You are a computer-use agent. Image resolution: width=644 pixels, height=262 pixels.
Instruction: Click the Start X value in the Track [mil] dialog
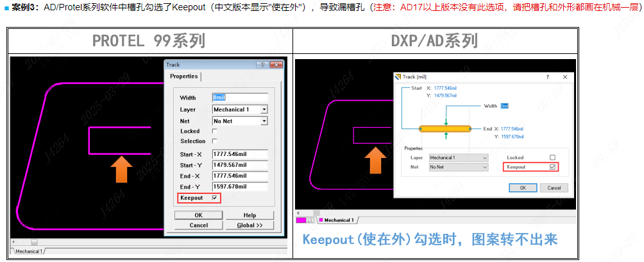pyautogui.click(x=445, y=88)
